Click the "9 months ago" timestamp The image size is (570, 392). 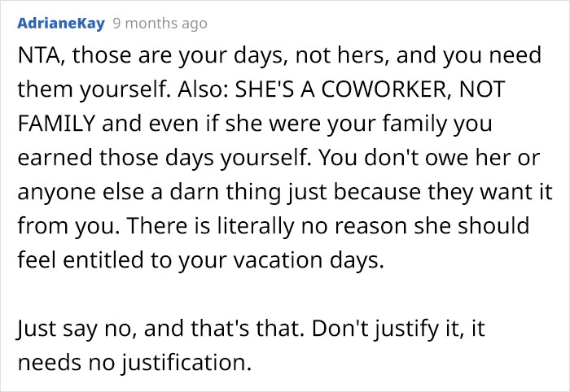pyautogui.click(x=160, y=24)
